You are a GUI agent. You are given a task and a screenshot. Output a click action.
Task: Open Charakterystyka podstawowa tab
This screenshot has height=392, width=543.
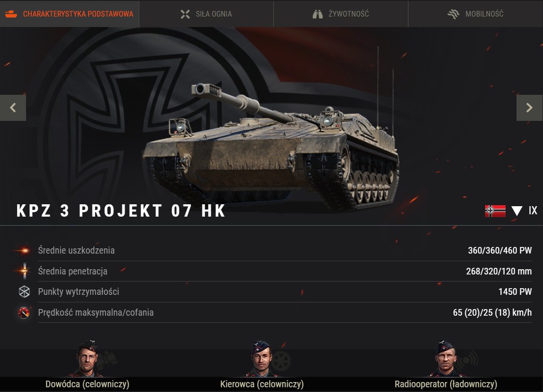tap(69, 14)
